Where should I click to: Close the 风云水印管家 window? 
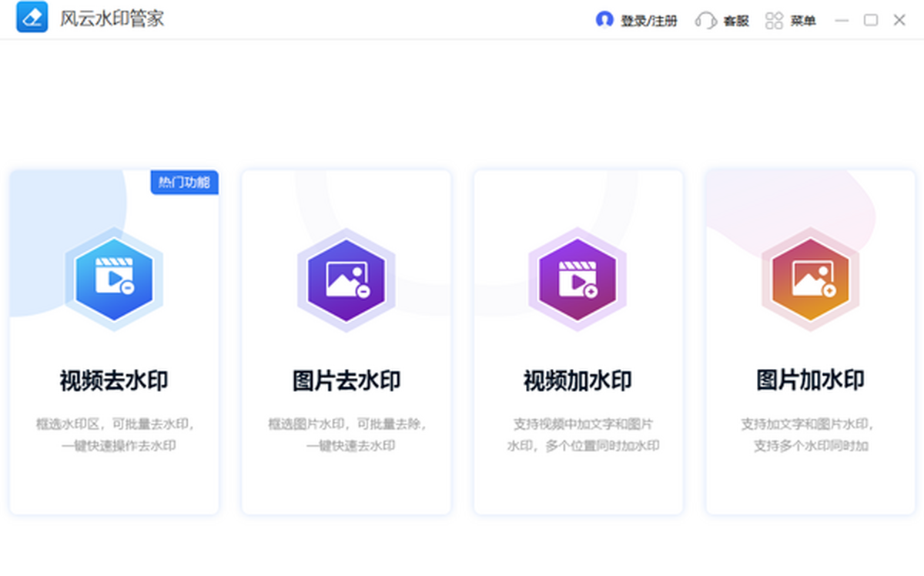pos(899,21)
